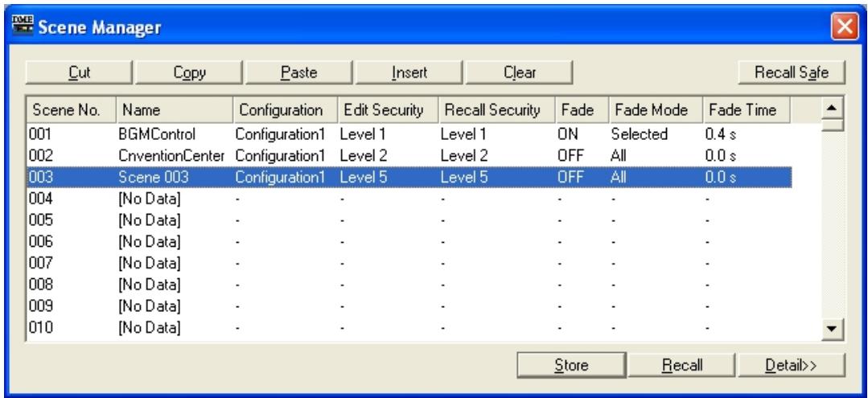Click Level 2 recall security of CnventionCenter
The image size is (868, 398).
point(464,156)
